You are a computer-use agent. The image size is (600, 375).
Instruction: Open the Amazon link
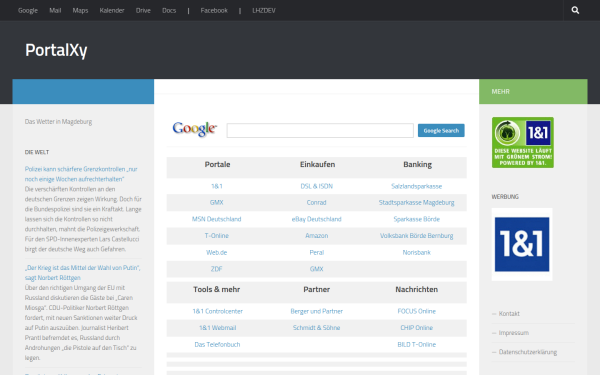316,236
